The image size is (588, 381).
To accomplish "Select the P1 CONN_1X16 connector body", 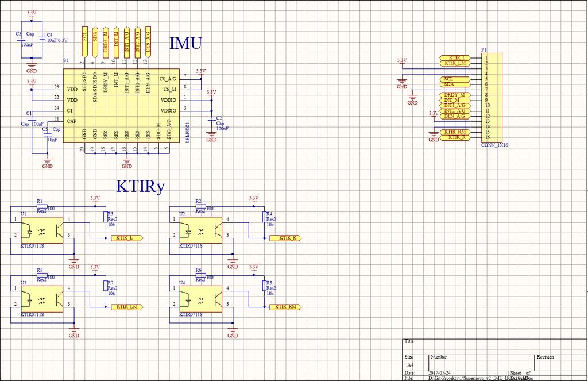I will 492,98.
